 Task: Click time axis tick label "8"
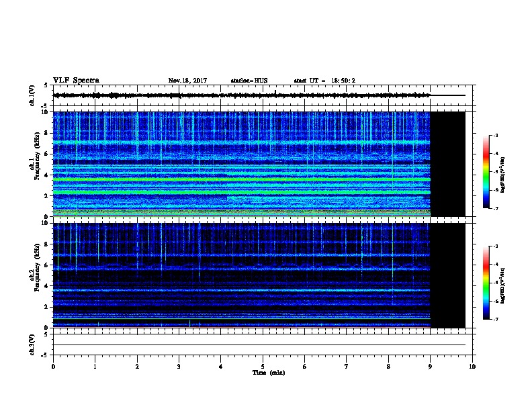[388, 367]
